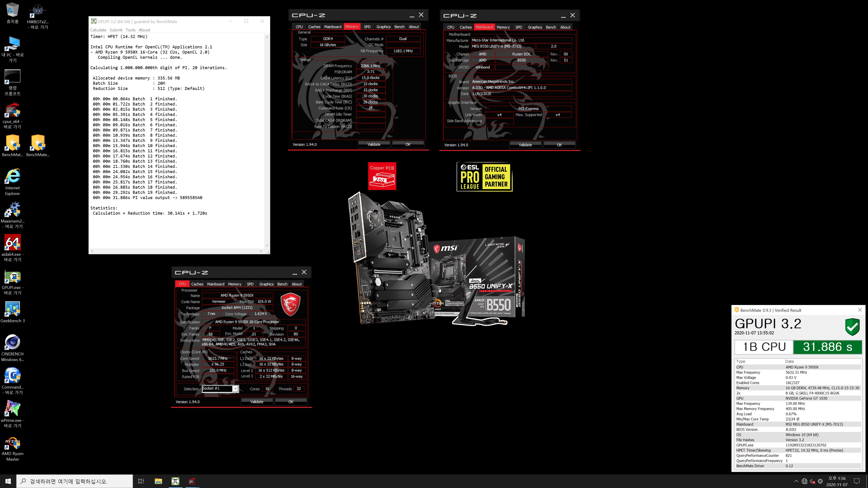
Task: Select Graphics tab in the Memory CPU-Z window
Action: (x=383, y=27)
